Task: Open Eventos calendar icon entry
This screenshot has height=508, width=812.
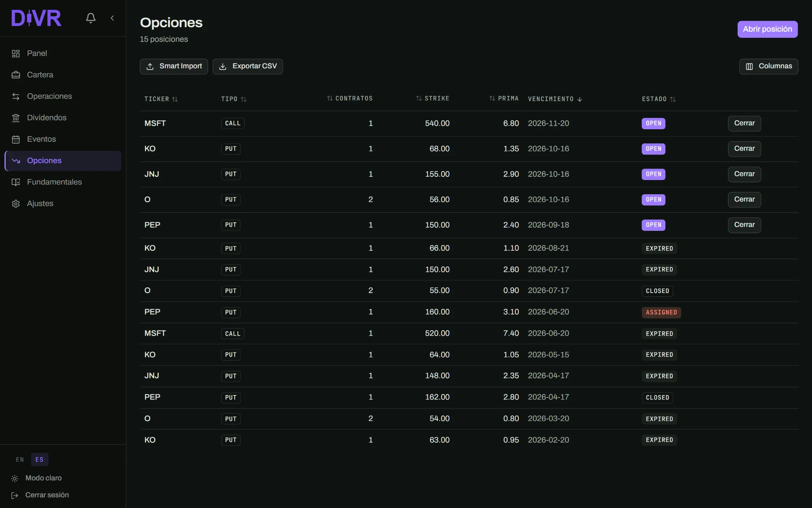Action: click(16, 139)
